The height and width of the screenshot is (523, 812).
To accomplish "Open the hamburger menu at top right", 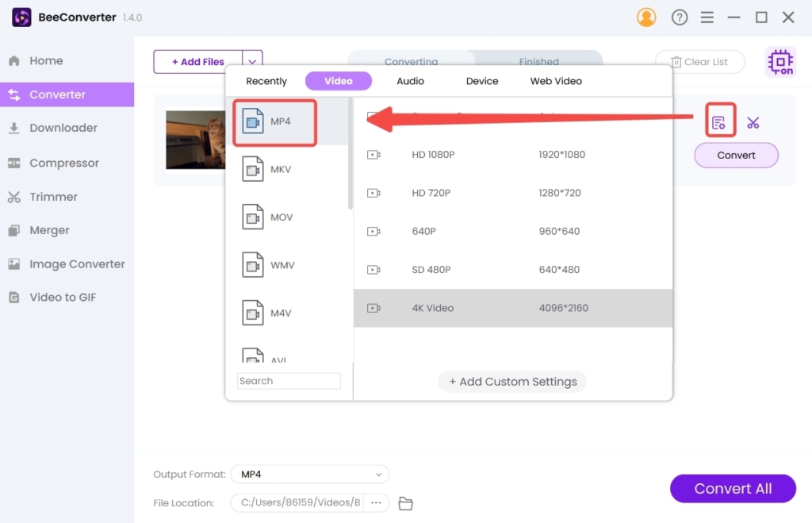I will (x=707, y=17).
